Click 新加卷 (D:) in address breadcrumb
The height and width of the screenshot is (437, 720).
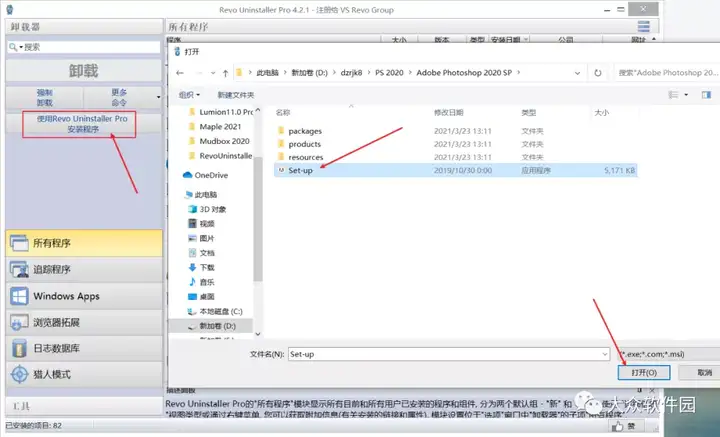click(x=309, y=73)
